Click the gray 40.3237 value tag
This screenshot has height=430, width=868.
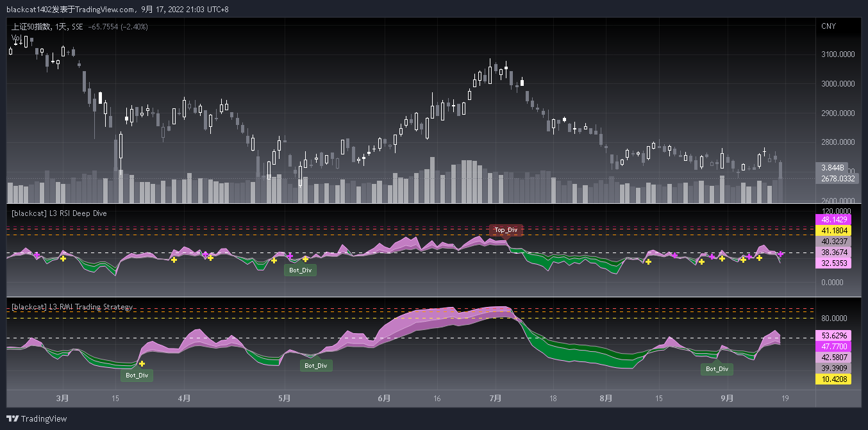tap(832, 242)
